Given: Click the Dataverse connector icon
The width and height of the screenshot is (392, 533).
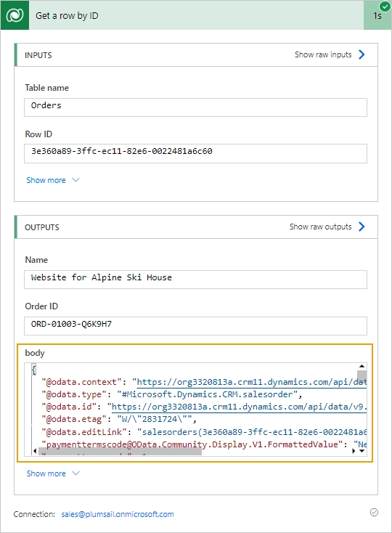Looking at the screenshot, I should click(15, 15).
